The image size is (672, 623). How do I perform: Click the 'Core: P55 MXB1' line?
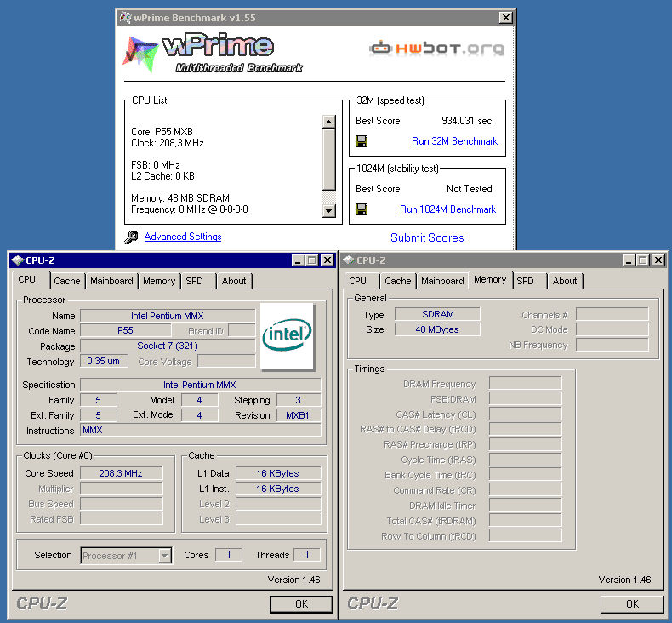[x=164, y=132]
